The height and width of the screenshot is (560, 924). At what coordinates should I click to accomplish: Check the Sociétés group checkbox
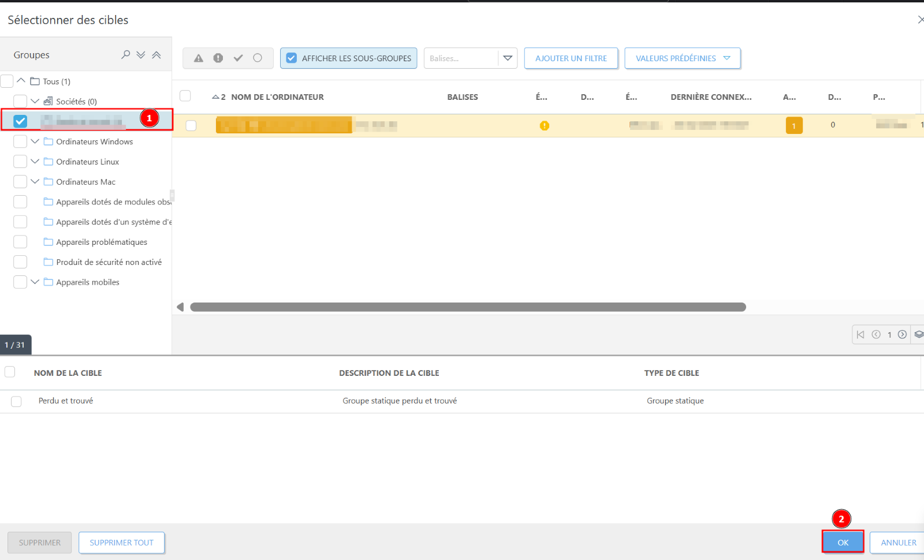[x=20, y=101]
